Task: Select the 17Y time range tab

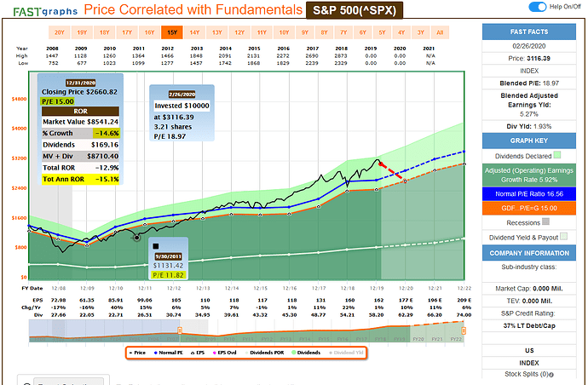Action: click(x=127, y=32)
